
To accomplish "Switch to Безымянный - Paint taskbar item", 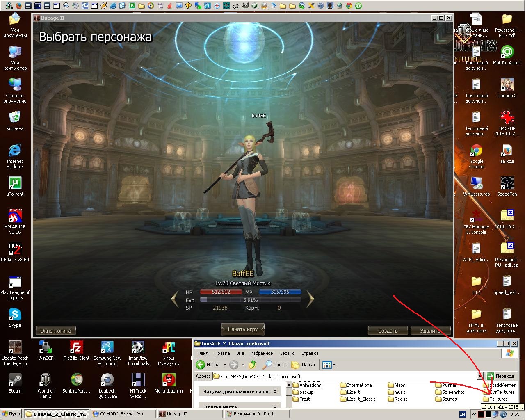I will pyautogui.click(x=256, y=414).
